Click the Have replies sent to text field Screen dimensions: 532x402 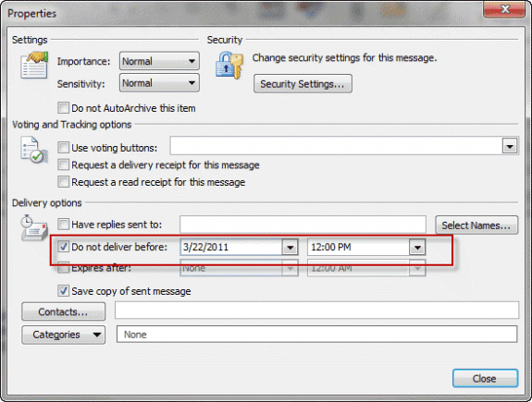pos(303,225)
